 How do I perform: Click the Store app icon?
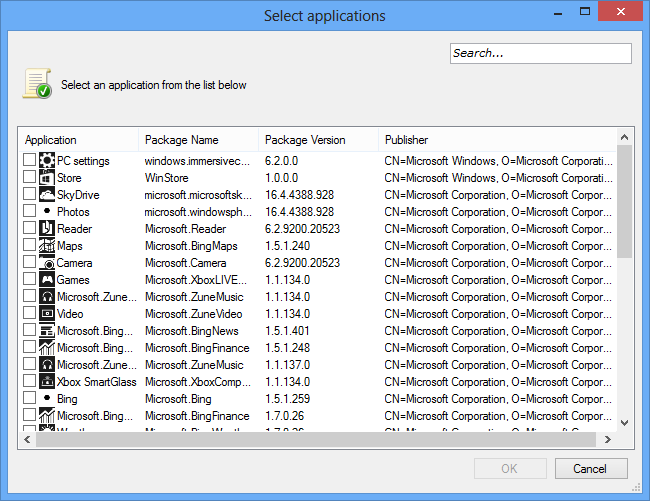(x=46, y=178)
